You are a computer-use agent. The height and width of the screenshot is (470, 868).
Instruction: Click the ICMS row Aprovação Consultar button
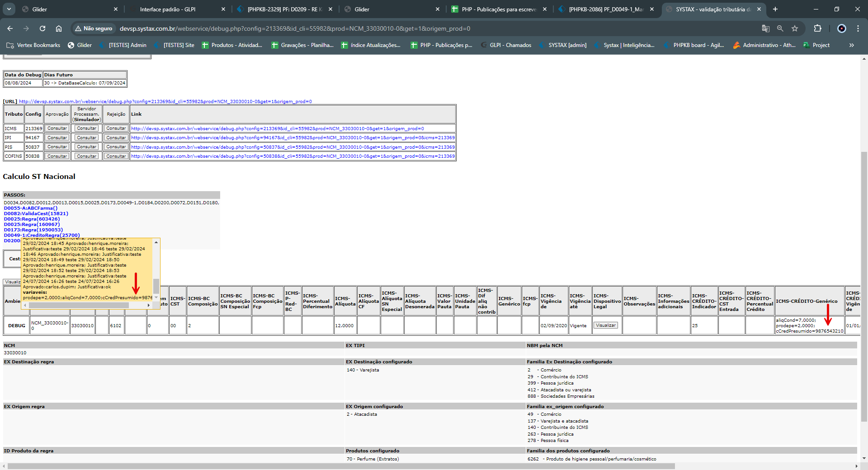click(57, 128)
